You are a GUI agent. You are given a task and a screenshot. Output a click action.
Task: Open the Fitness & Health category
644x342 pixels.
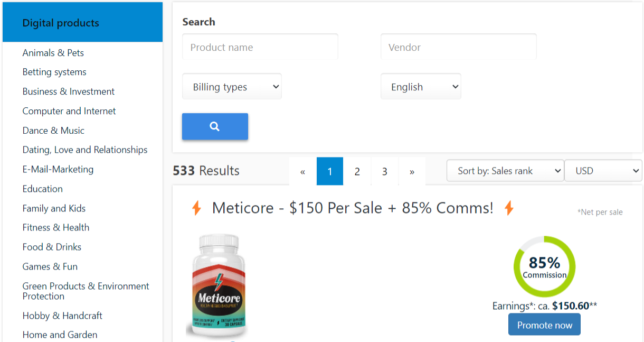pos(56,227)
